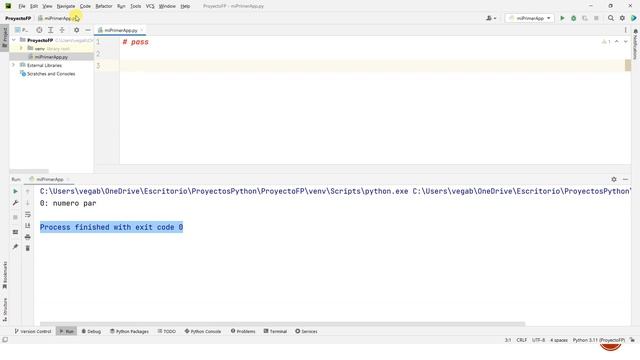Open the Edit menu
The height and width of the screenshot is (360, 640).
[x=34, y=6]
